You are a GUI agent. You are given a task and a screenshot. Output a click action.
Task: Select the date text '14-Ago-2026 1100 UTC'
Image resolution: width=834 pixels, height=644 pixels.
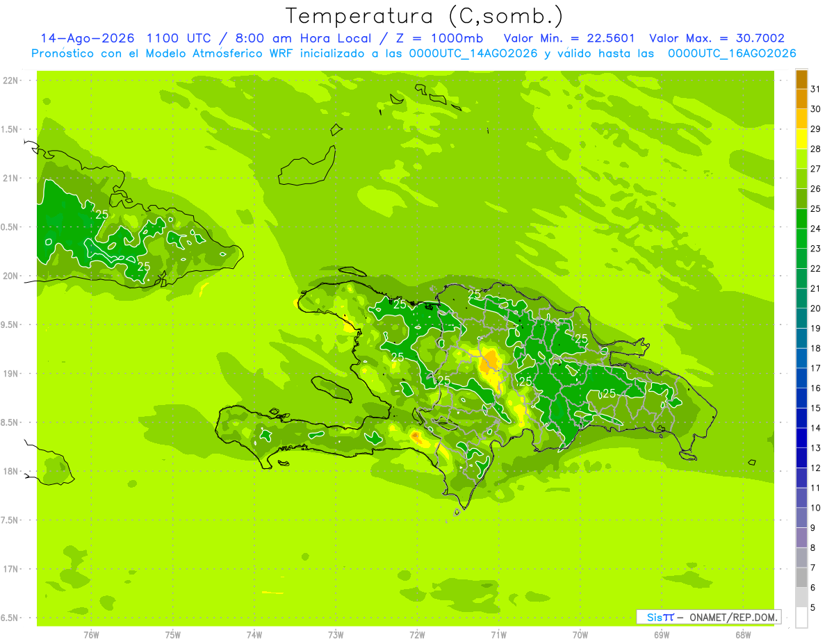(x=126, y=38)
